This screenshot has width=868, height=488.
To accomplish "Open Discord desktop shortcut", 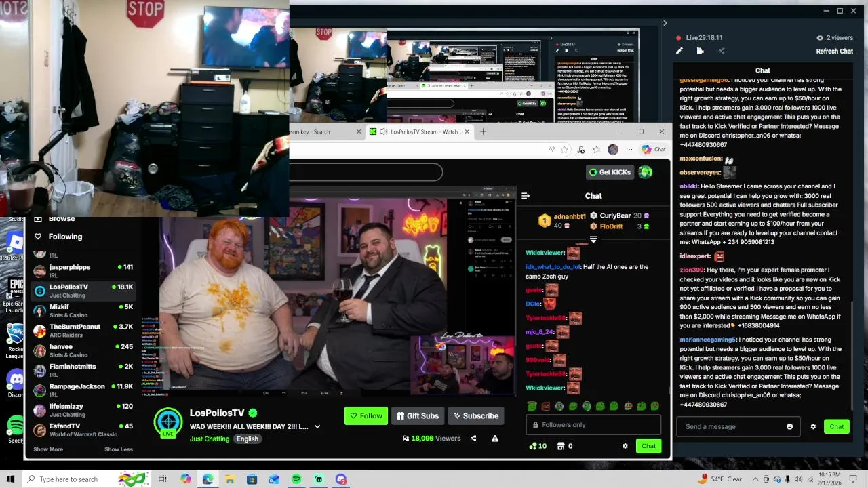I will tap(15, 384).
